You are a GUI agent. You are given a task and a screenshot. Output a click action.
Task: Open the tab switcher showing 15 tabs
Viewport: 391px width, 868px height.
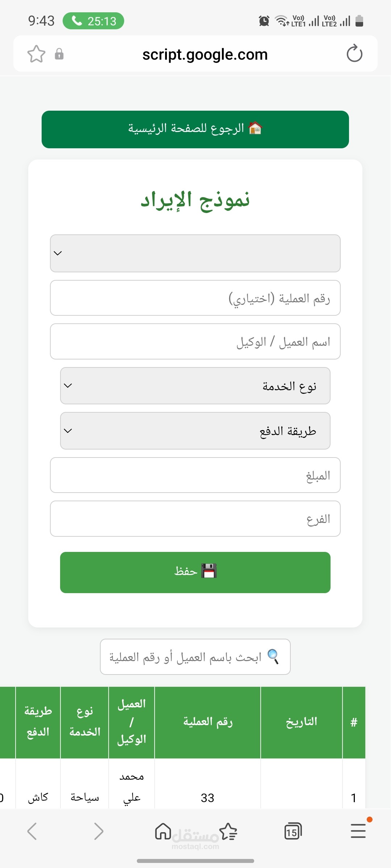pos(293,831)
